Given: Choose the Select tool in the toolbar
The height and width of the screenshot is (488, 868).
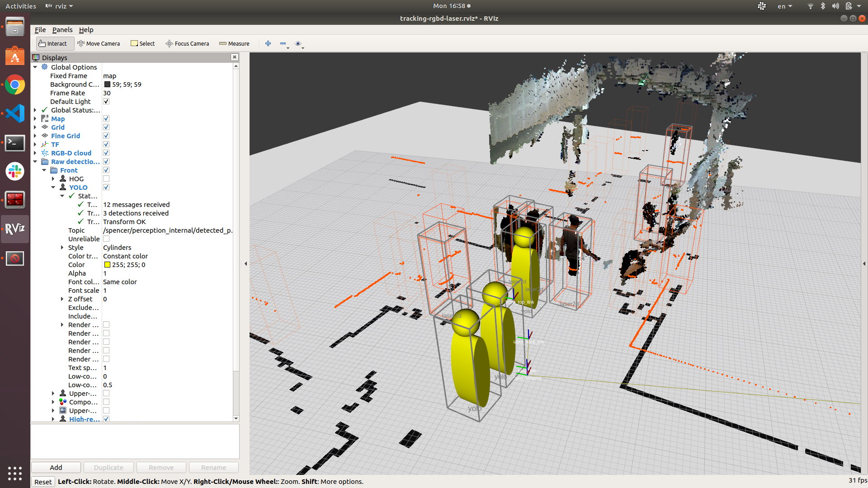Looking at the screenshot, I should (142, 43).
